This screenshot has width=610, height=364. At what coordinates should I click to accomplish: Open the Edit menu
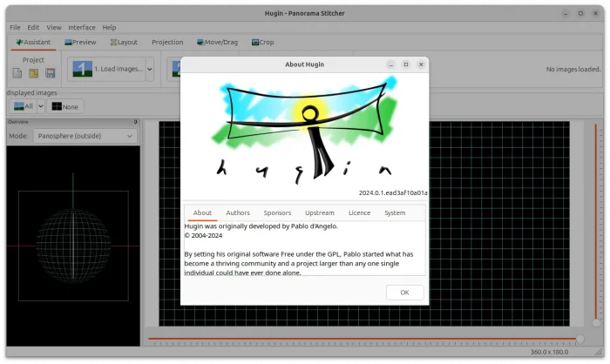click(33, 27)
